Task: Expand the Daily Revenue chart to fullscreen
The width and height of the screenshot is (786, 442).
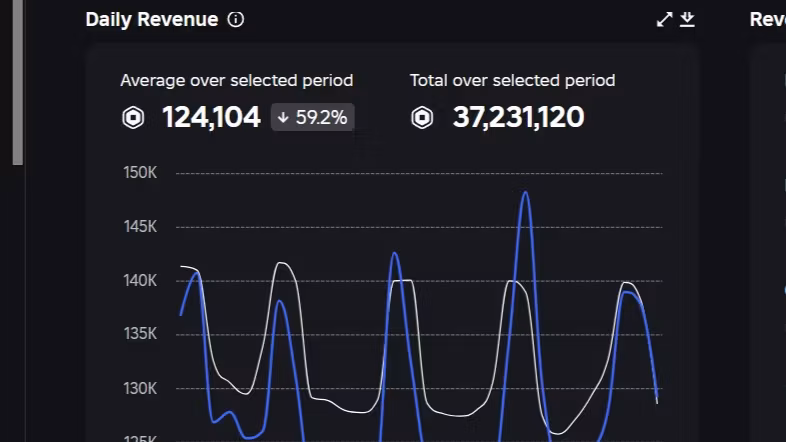Action: pos(664,20)
